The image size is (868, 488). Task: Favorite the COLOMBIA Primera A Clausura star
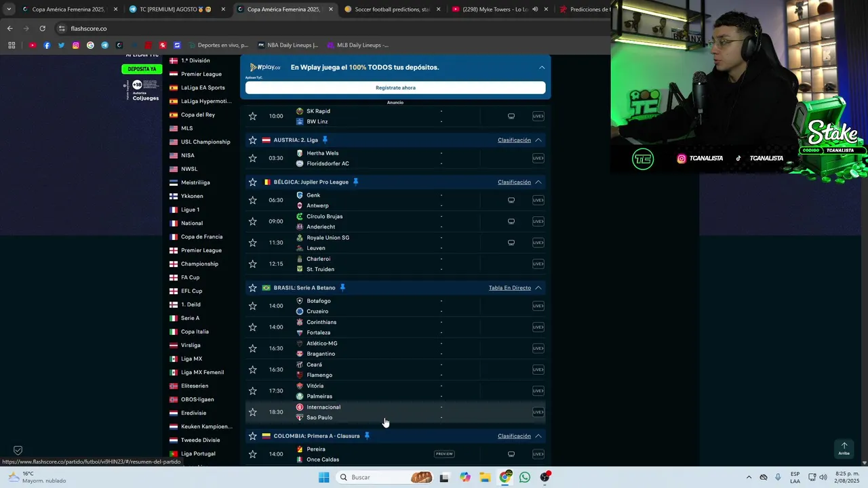[x=252, y=436]
